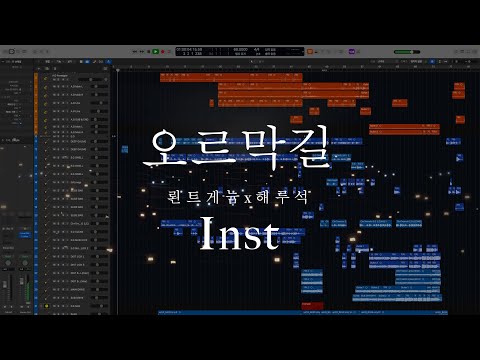This screenshot has height=360, width=480.
Task: Select the red region near the bottom
Action: 312,306
